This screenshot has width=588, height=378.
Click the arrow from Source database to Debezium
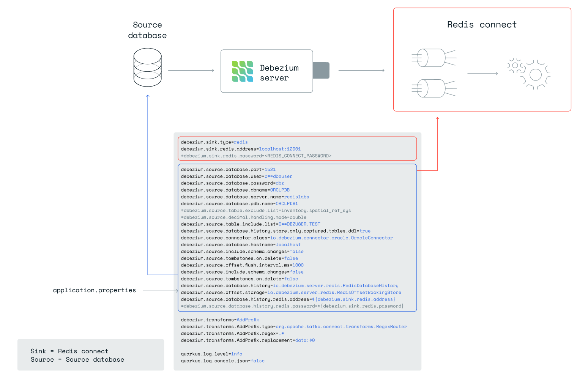coord(191,70)
